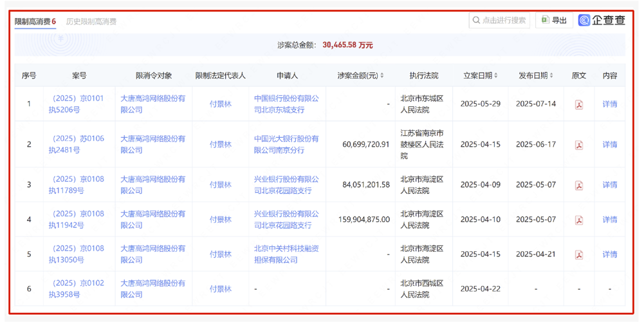Open the PDF original for case 京0108执13050号
This screenshot has width=644, height=322.
(x=578, y=254)
